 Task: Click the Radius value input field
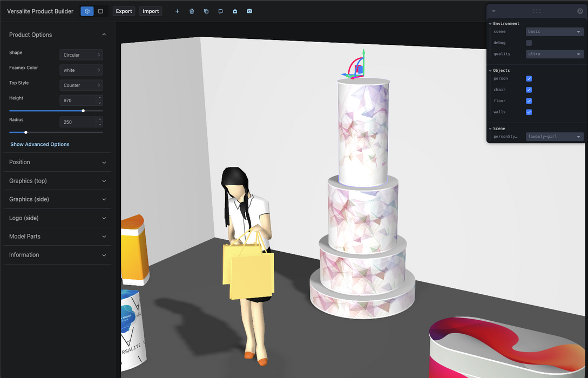point(77,122)
